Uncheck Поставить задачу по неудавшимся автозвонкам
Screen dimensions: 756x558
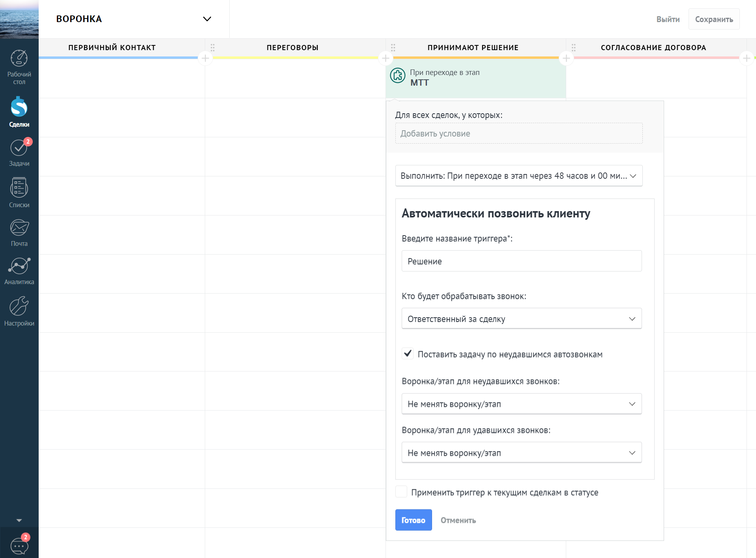[408, 354]
